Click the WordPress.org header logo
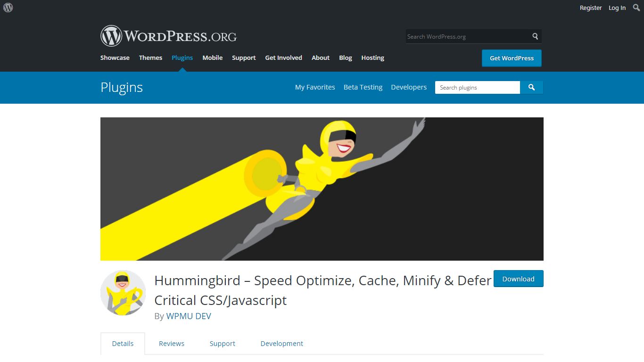Viewport: 644px width, 362px height. 168,36
